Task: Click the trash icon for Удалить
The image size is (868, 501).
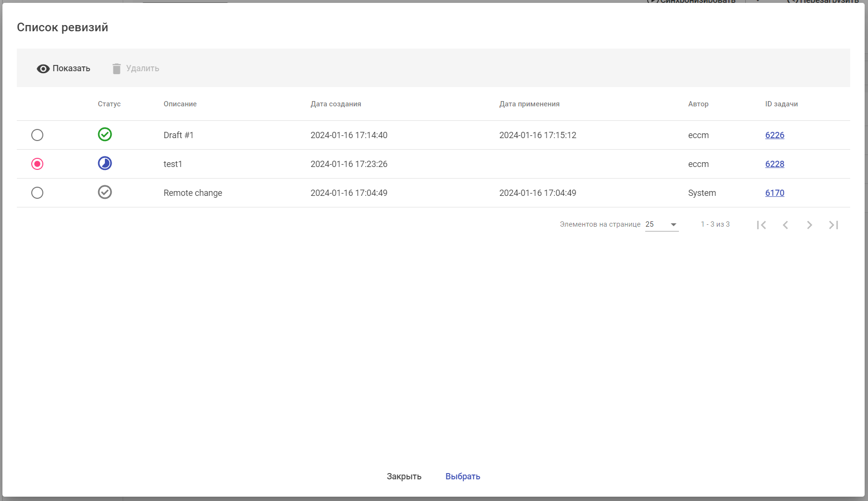Action: pyautogui.click(x=116, y=69)
